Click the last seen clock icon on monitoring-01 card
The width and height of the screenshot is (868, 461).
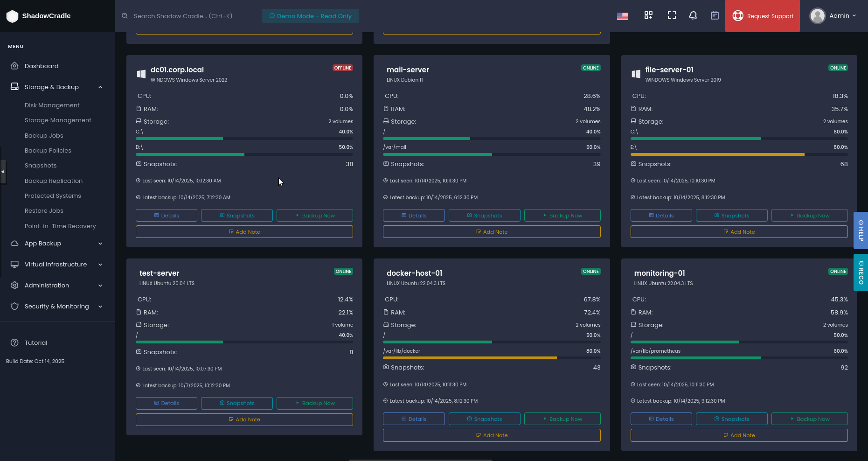[633, 384]
